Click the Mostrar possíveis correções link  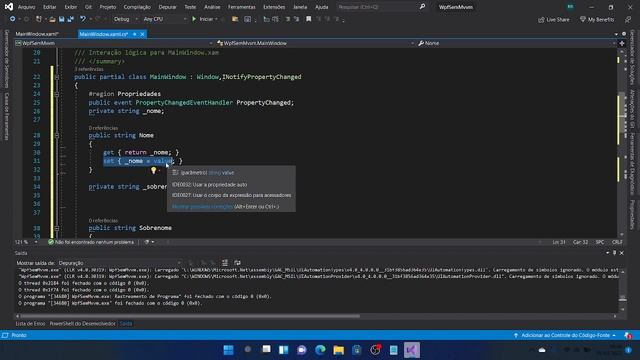pyautogui.click(x=202, y=207)
